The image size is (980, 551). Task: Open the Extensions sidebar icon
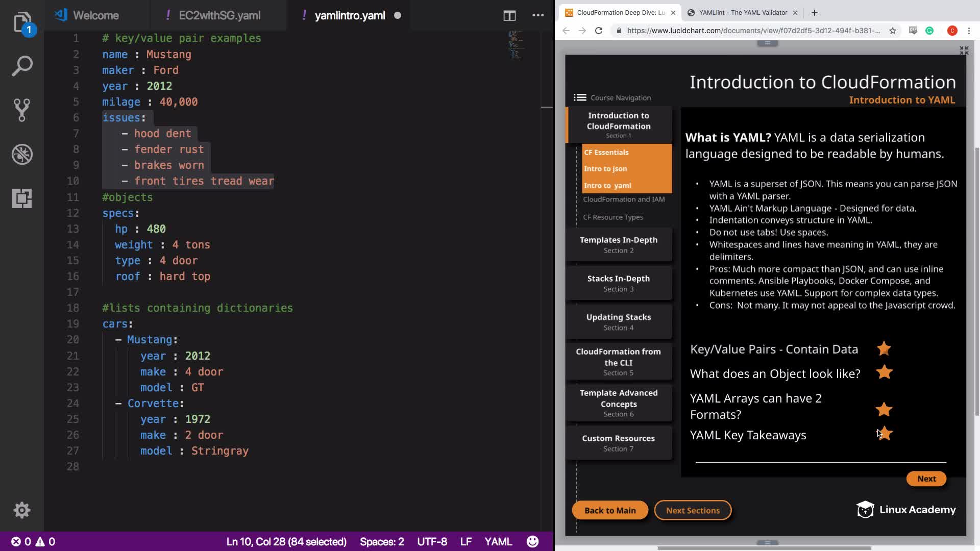click(x=22, y=198)
